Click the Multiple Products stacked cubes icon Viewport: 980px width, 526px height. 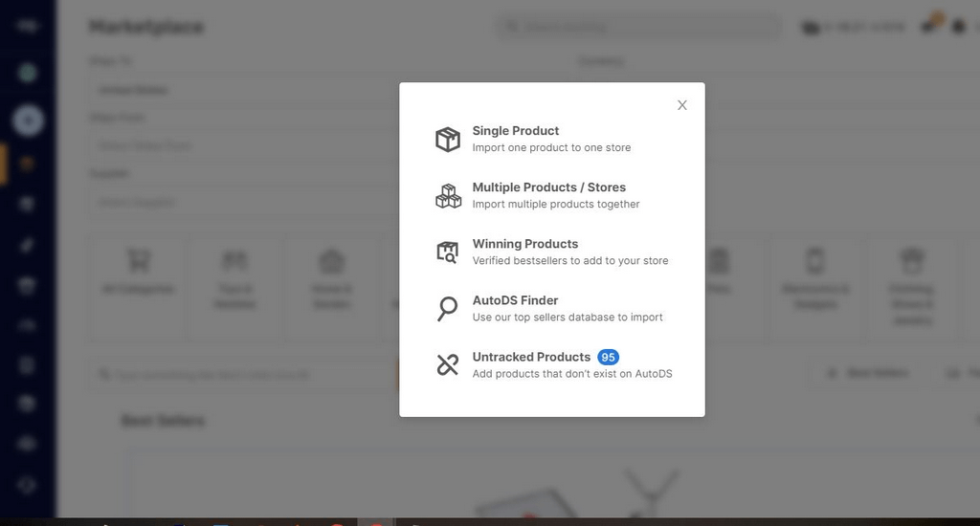tap(447, 196)
